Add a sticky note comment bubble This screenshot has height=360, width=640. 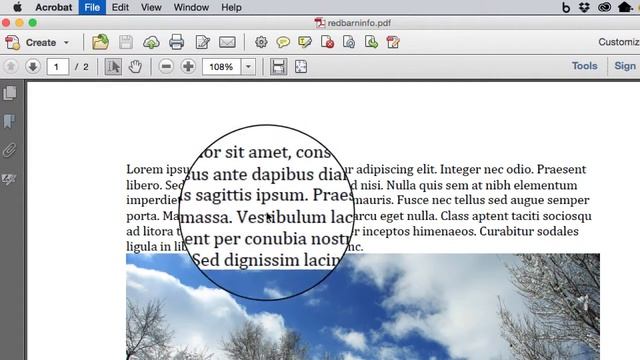coord(283,42)
